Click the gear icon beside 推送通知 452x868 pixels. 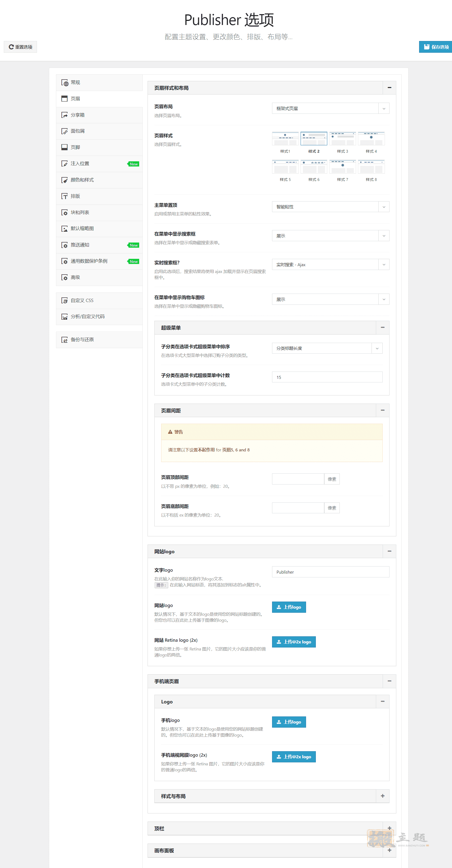(64, 245)
